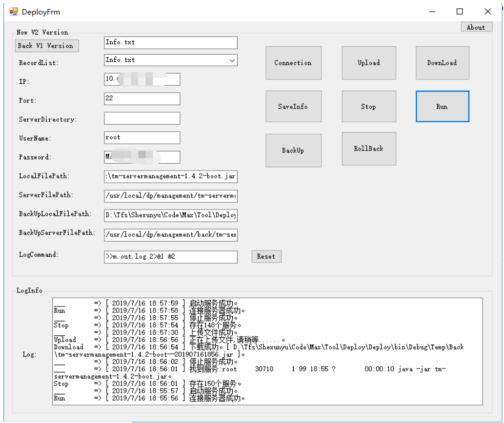This screenshot has height=423, width=504.
Task: Click the SaveInfo button
Action: coord(293,107)
